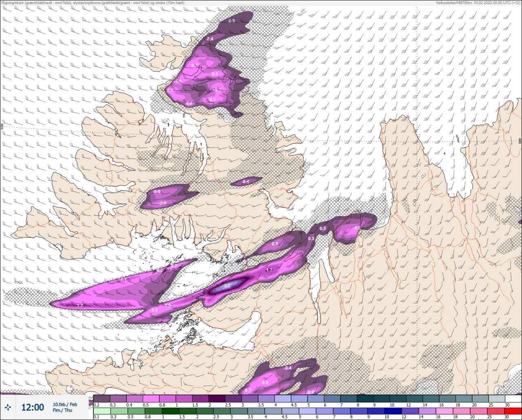Click the 1.1 precipitation label over the sea
Viewport: 522px width, 420px height.
(124, 280)
